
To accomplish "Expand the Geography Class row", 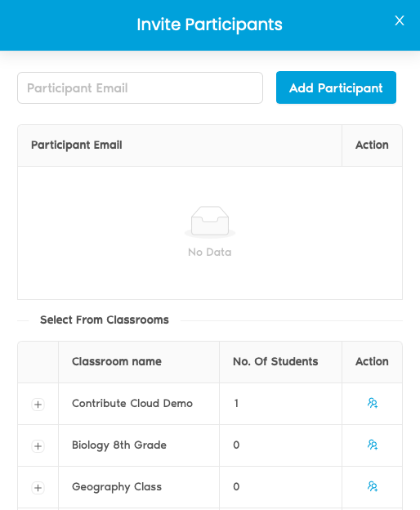I will (x=38, y=488).
